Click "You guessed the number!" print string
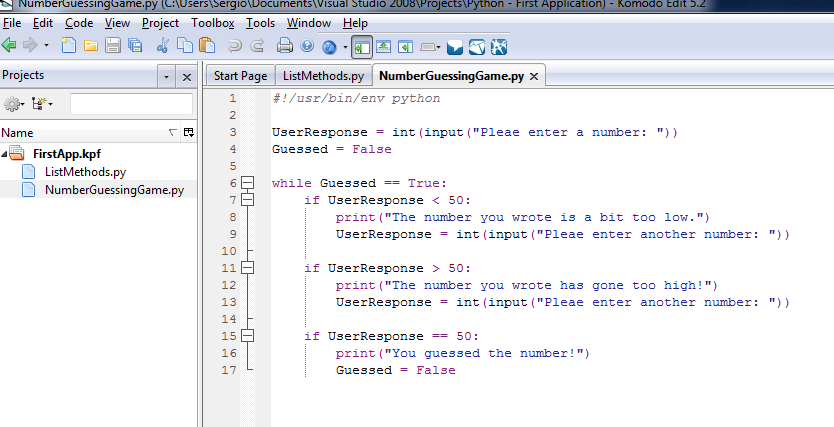The width and height of the screenshot is (834, 427). (x=484, y=353)
